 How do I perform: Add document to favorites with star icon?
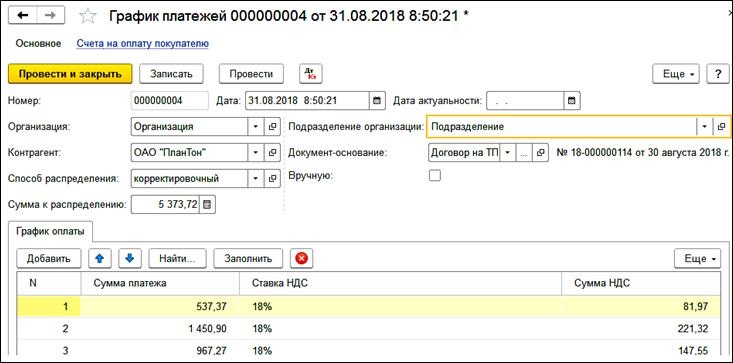pos(87,16)
